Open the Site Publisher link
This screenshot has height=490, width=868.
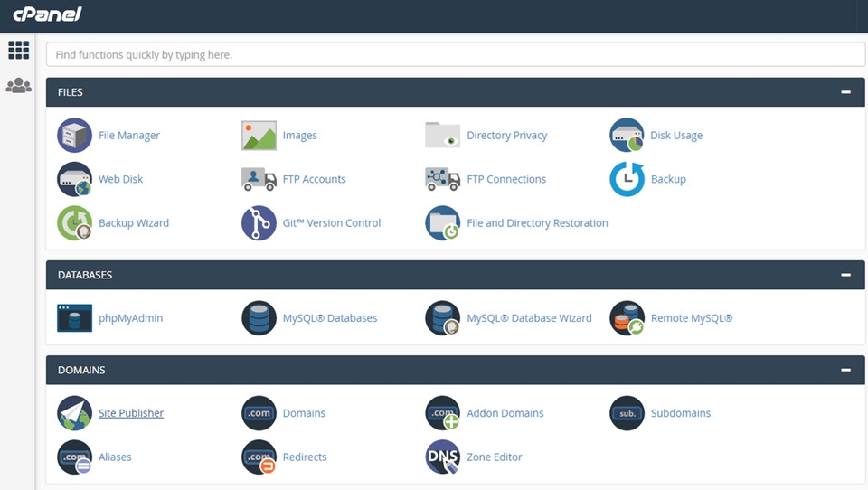pyautogui.click(x=131, y=413)
